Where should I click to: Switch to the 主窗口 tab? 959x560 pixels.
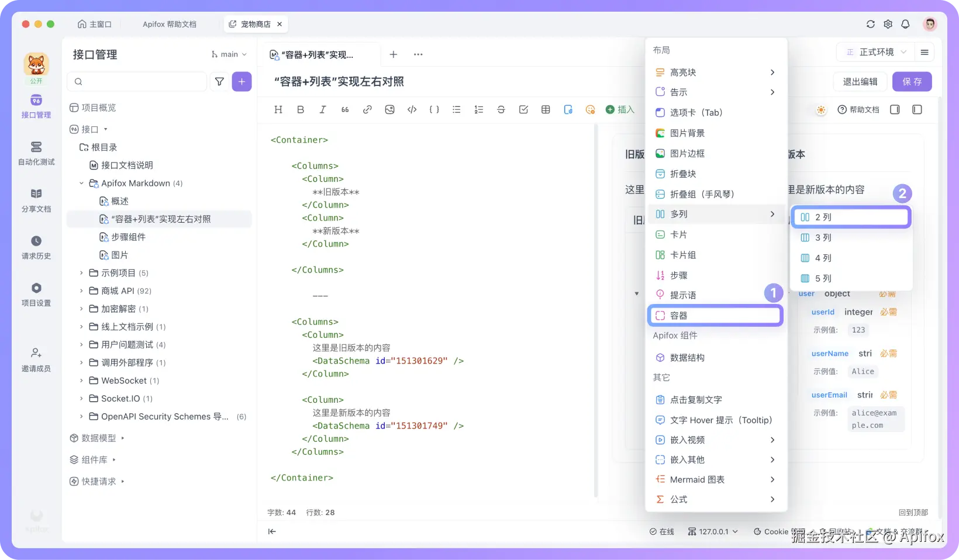95,24
